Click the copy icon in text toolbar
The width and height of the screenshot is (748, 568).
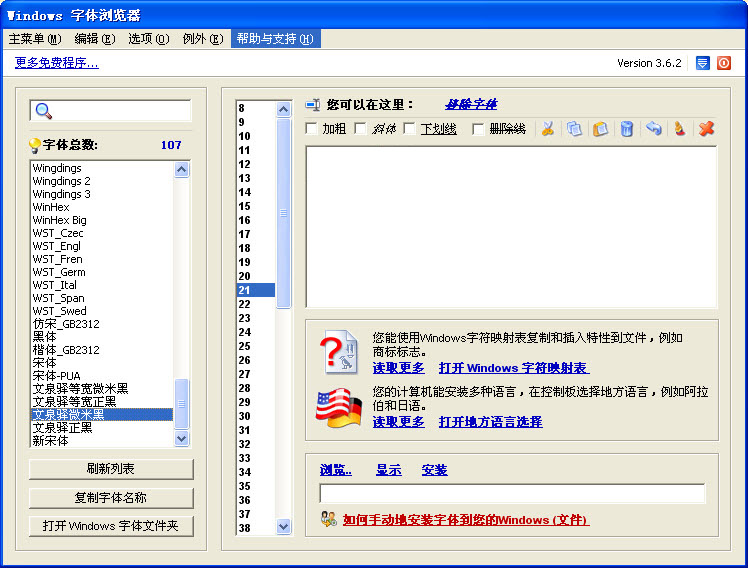[574, 129]
